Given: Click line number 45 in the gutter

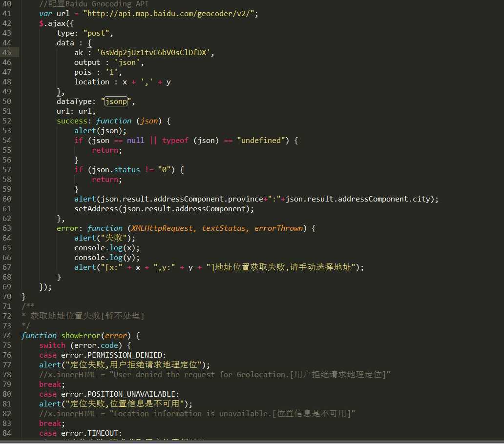Looking at the screenshot, I should coord(7,52).
